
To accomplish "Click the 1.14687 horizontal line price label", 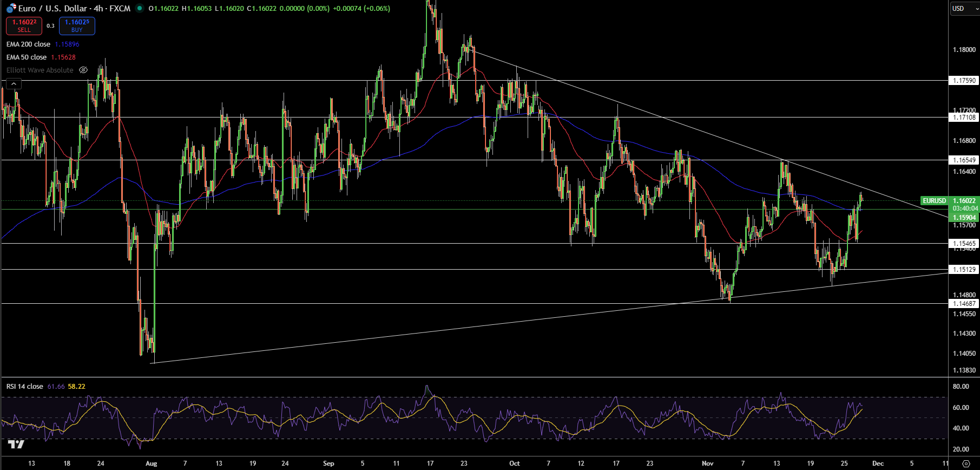I will click(x=964, y=303).
